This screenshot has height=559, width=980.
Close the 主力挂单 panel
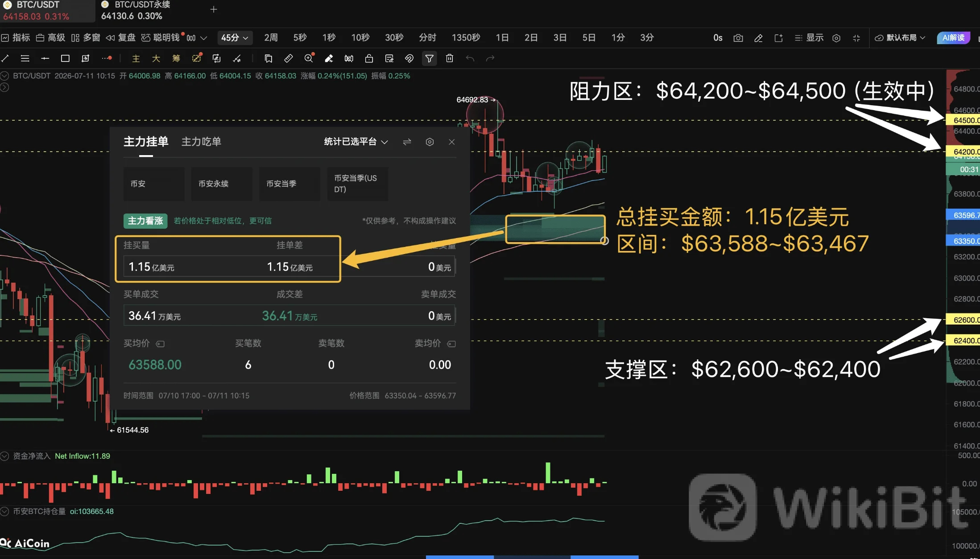(x=452, y=142)
